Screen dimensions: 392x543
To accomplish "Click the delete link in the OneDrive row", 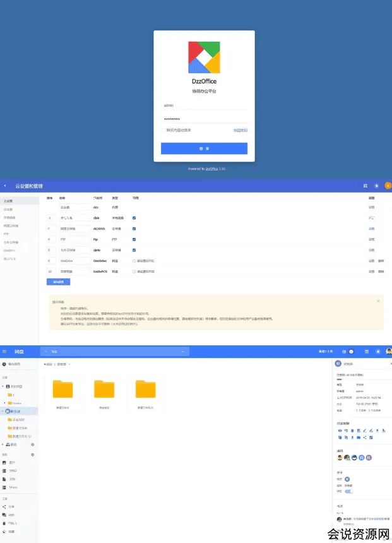I will click(381, 261).
